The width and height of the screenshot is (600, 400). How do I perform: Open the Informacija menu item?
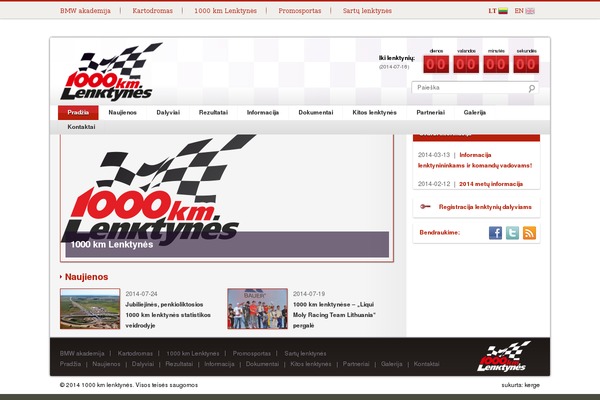[263, 113]
